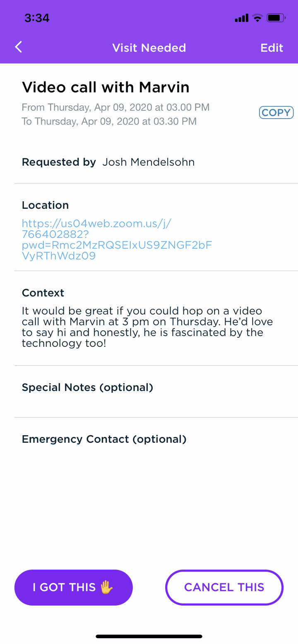Tap the Wi-Fi status icon

click(257, 18)
